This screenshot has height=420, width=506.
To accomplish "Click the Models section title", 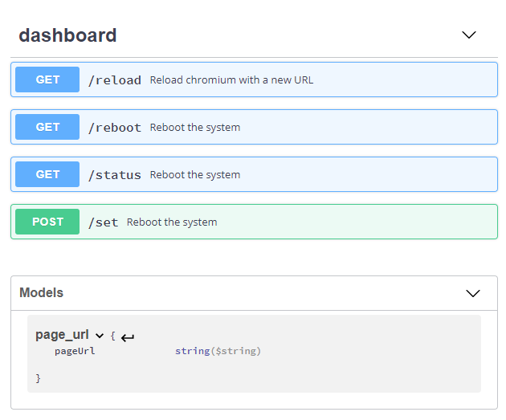I will coord(41,292).
